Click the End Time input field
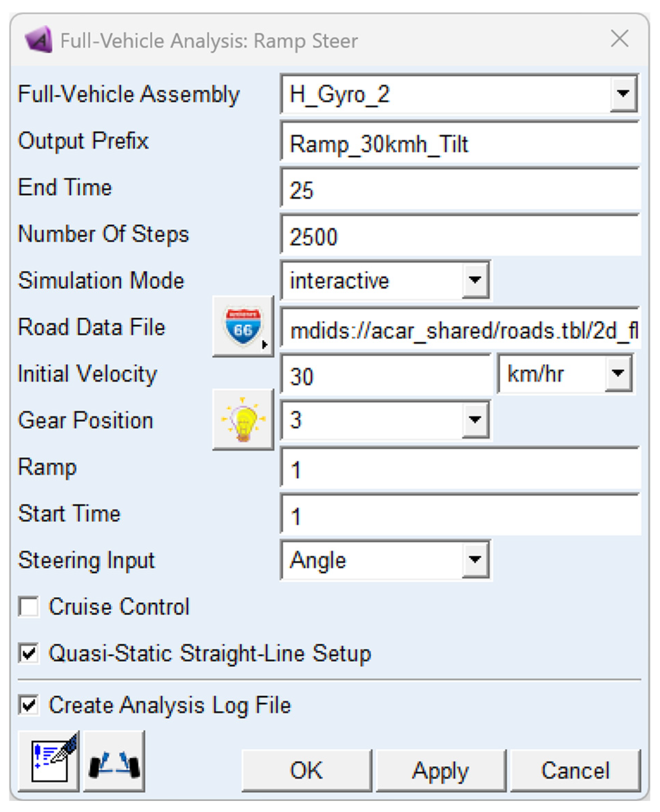Screen dimensions: 660x812 460,189
